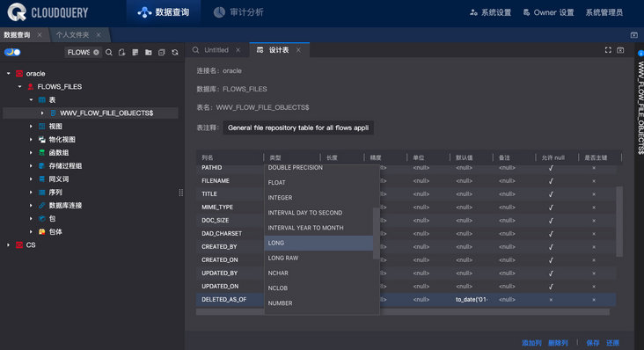Open 系统设置 from the top bar
Image resolution: width=644 pixels, height=350 pixels.
[490, 12]
